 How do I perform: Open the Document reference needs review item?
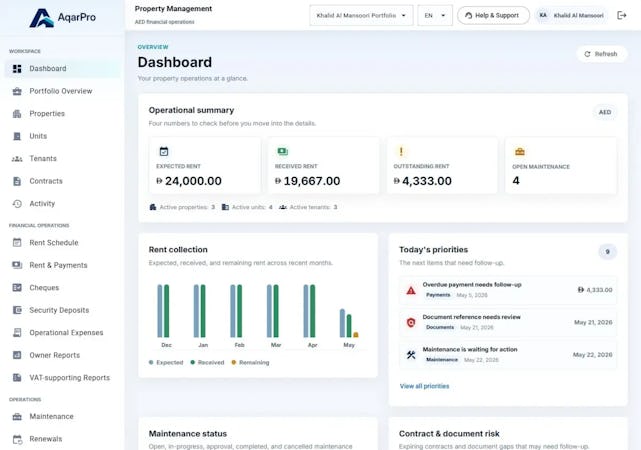508,322
